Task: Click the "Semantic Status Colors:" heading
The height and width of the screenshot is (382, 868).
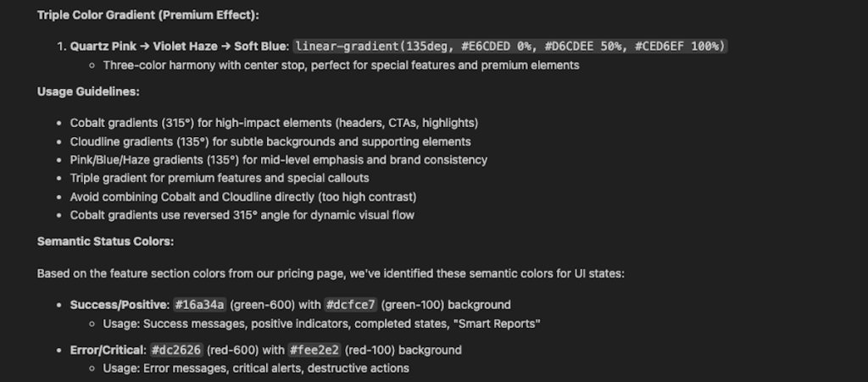Action: click(x=105, y=241)
